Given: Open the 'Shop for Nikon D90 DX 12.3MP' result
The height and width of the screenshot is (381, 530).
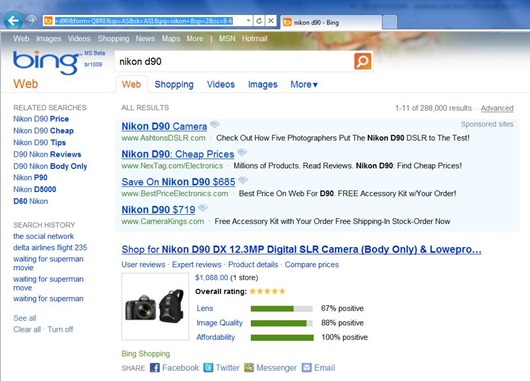Looking at the screenshot, I should (x=301, y=249).
